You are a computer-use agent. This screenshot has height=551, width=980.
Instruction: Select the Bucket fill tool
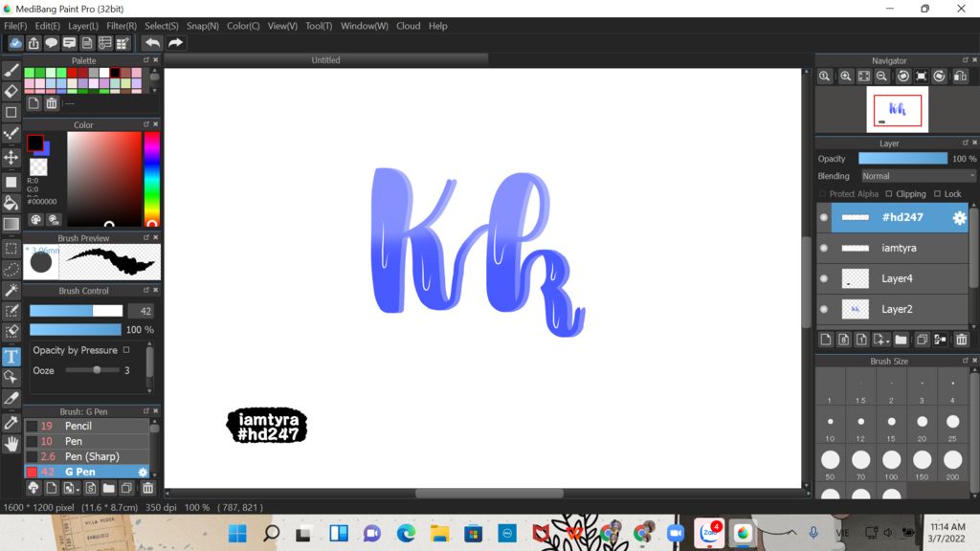[x=11, y=203]
